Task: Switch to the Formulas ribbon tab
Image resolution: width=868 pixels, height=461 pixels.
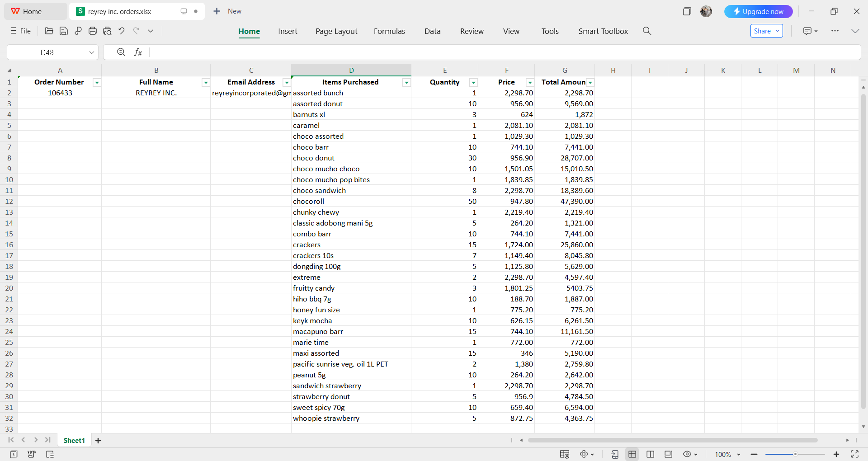Action: click(x=389, y=31)
